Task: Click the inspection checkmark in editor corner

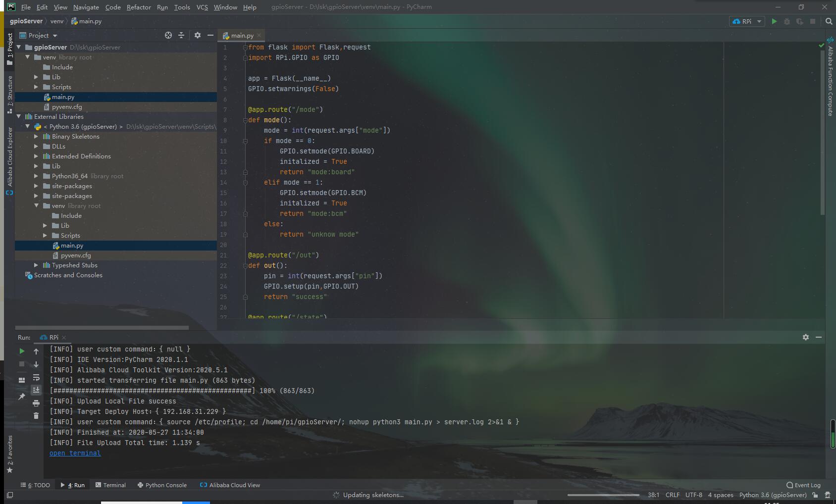Action: tap(822, 46)
